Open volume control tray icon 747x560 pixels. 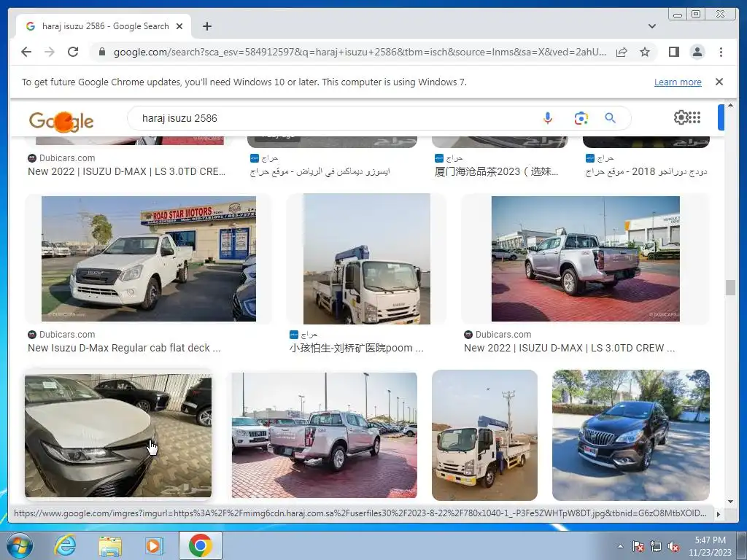(673, 547)
